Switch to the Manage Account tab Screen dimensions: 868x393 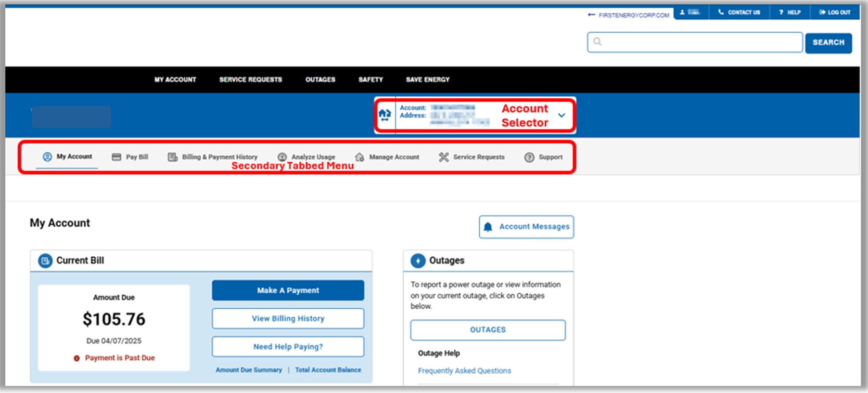(394, 157)
